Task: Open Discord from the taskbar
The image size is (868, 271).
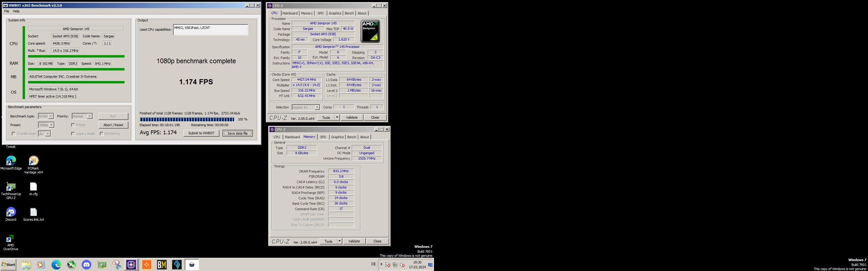Action: click(x=86, y=265)
